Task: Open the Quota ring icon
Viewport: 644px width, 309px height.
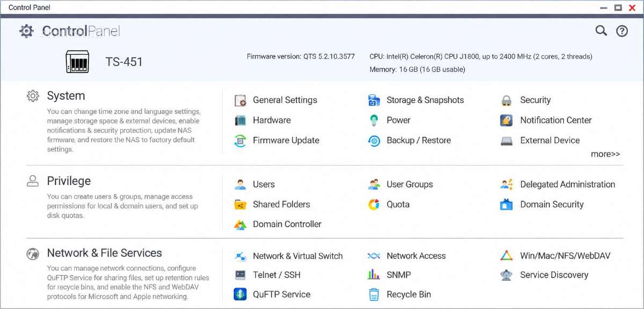Action: pos(374,205)
